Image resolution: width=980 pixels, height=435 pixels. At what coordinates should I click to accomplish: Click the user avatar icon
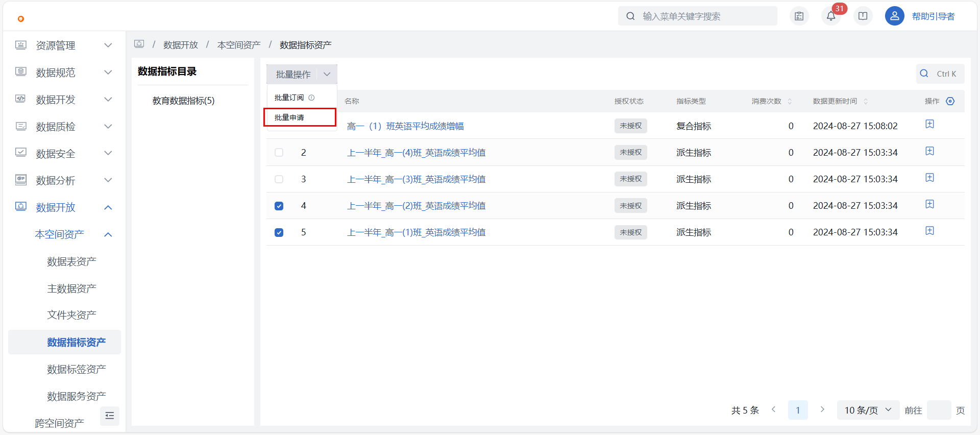click(x=895, y=16)
